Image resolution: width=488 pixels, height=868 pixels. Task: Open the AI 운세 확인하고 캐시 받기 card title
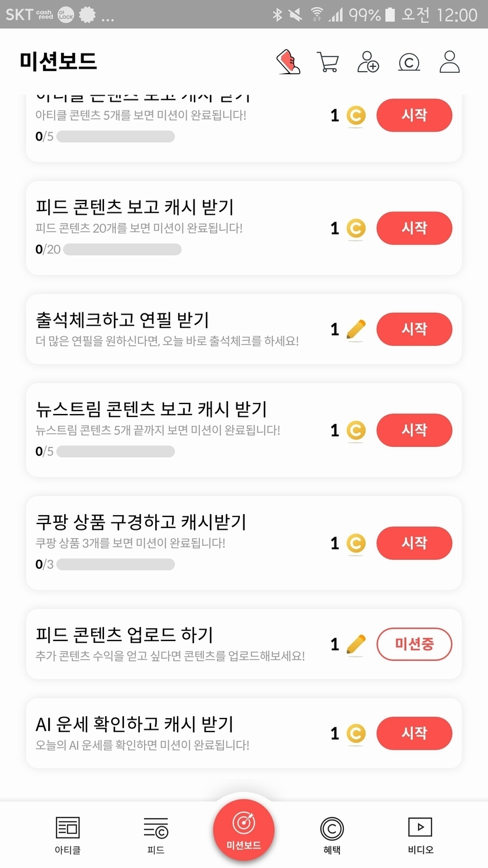click(135, 724)
